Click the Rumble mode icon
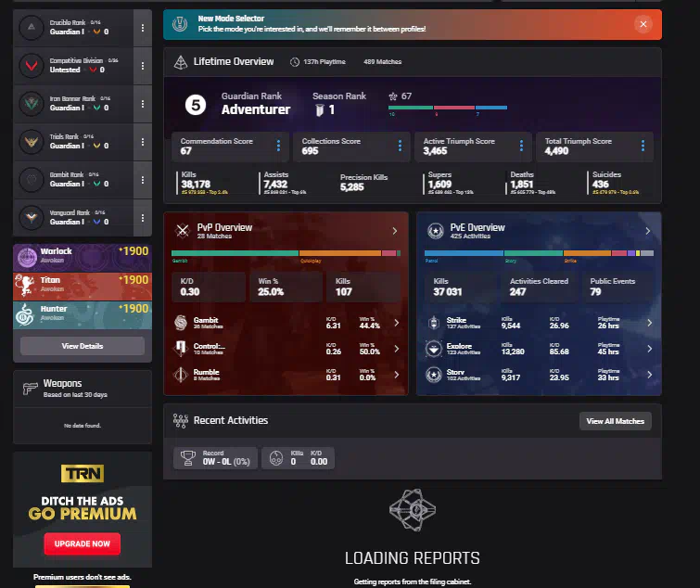This screenshot has width=700, height=588. tap(181, 375)
